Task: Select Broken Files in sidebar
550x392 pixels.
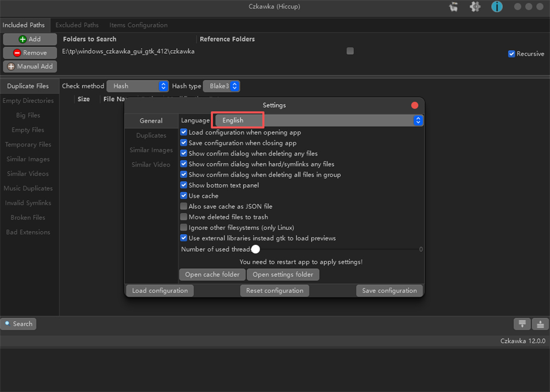Action: pos(28,217)
